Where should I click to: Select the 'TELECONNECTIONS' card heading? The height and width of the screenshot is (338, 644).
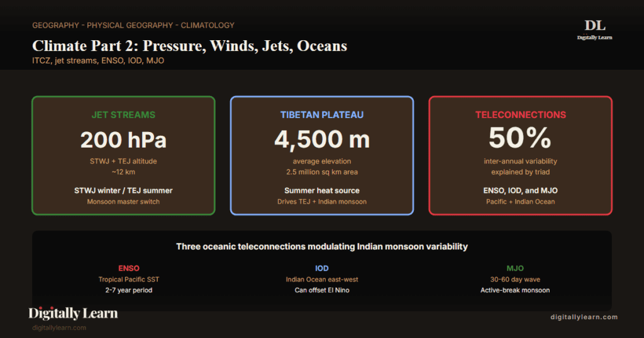tap(520, 115)
